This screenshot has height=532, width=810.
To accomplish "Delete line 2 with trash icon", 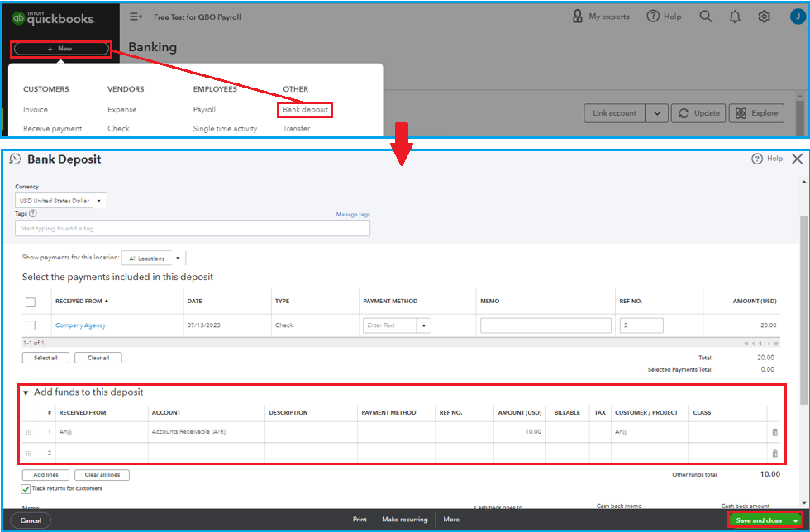I will [774, 454].
